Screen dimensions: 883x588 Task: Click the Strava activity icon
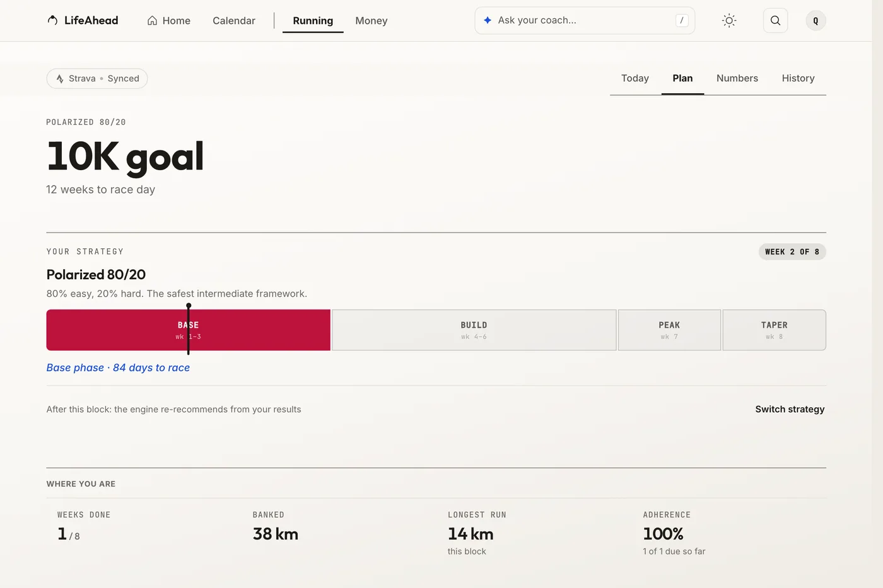[x=60, y=79]
